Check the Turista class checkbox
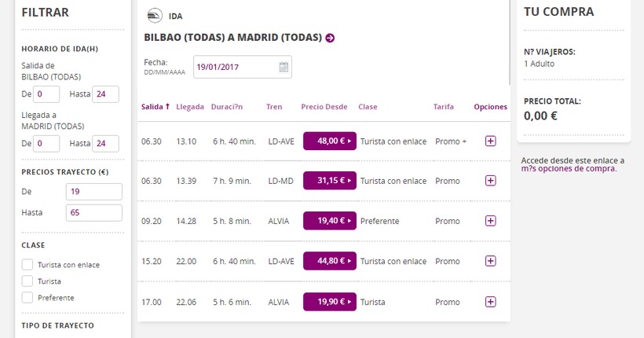This screenshot has height=338, width=644. click(27, 281)
